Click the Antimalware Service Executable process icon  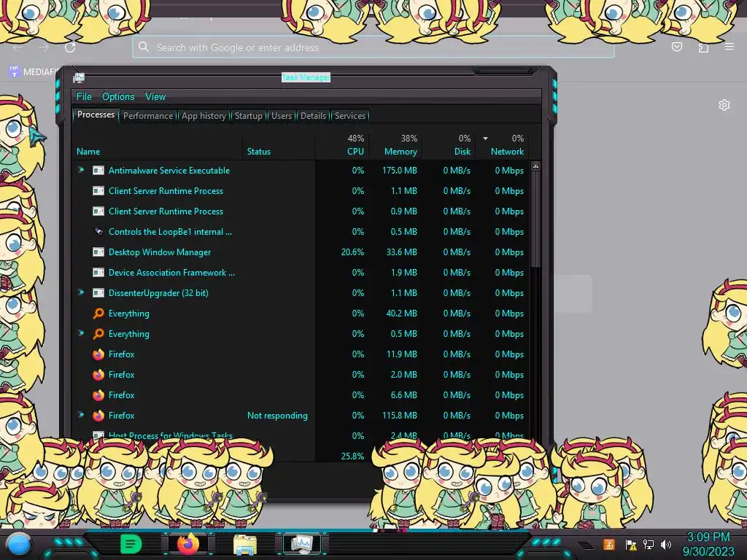(x=98, y=171)
